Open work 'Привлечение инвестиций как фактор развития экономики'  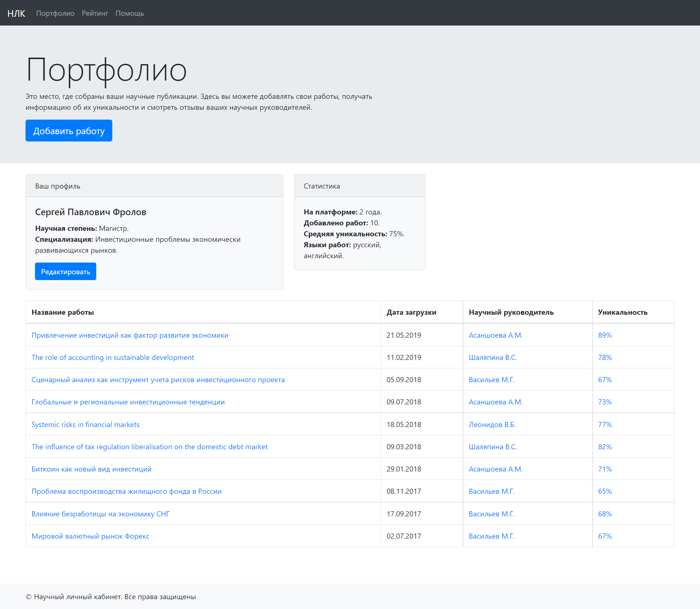tap(130, 335)
